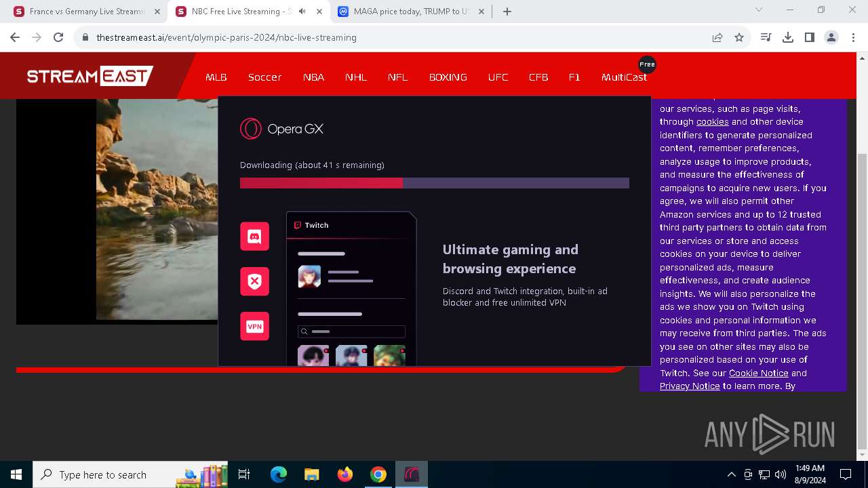
Task: Click the browser forward arrow
Action: point(37,37)
